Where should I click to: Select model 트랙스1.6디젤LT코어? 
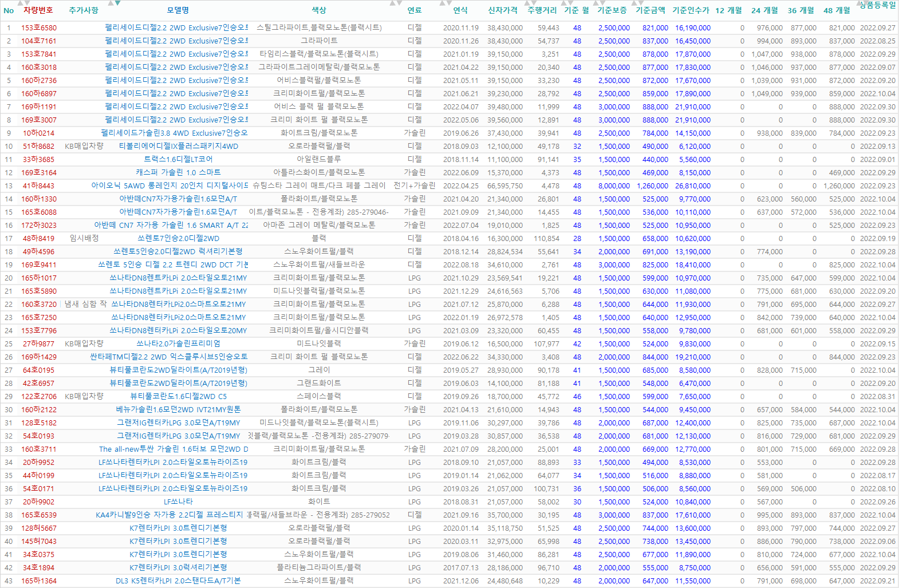[178, 159]
